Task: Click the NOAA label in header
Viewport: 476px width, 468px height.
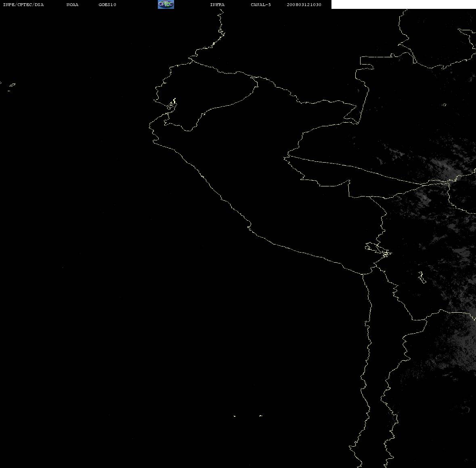Action: 72,4
